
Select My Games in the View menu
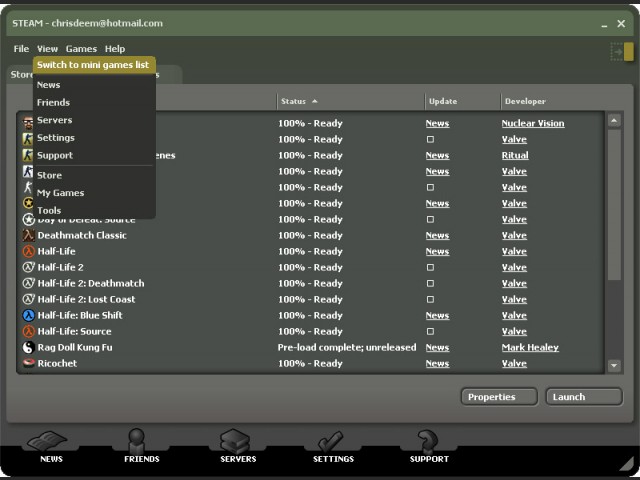(60, 193)
